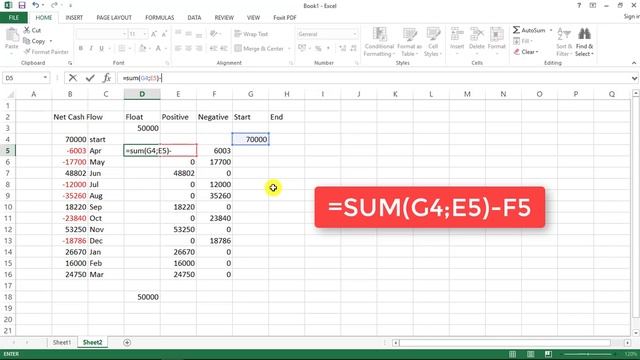640x360 pixels.
Task: Click the horizontal scrollbar track
Action: pos(504,342)
